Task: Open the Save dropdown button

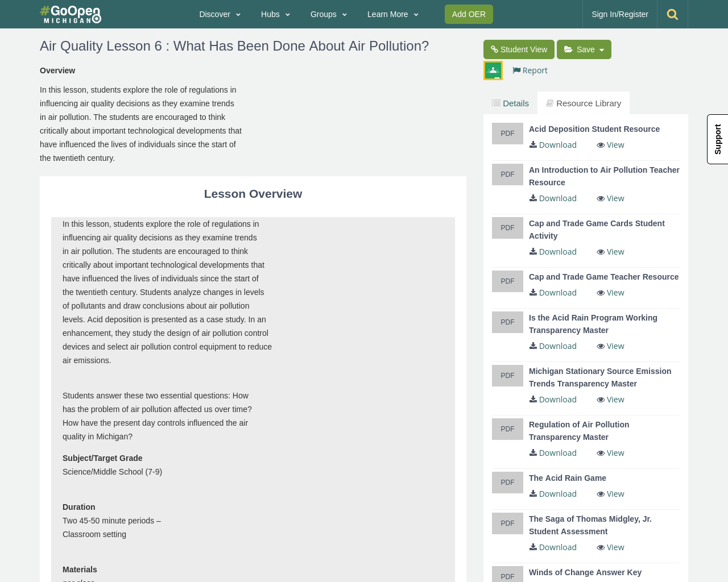Action: coord(584,49)
